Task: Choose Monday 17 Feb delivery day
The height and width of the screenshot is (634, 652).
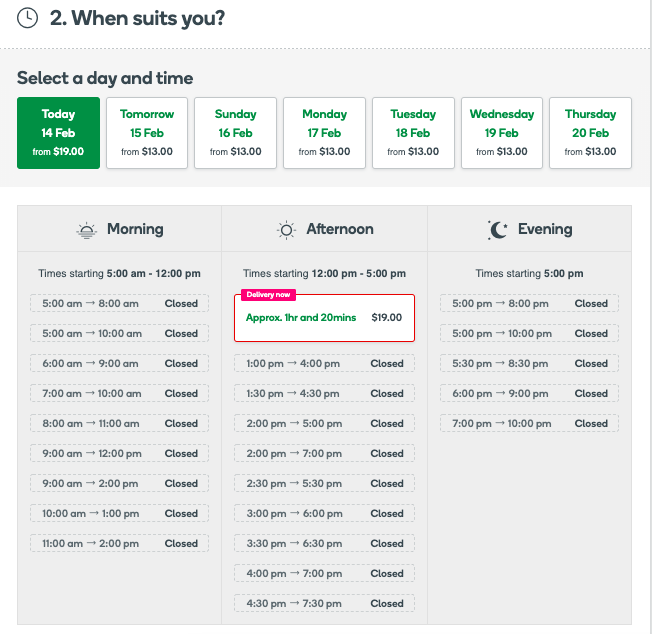Action: 324,133
